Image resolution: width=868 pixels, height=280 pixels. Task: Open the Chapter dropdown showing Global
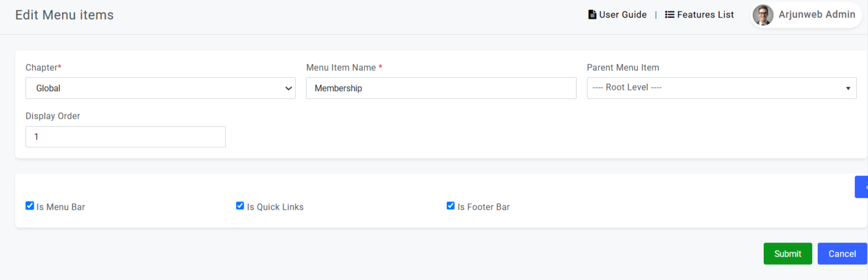click(x=160, y=88)
